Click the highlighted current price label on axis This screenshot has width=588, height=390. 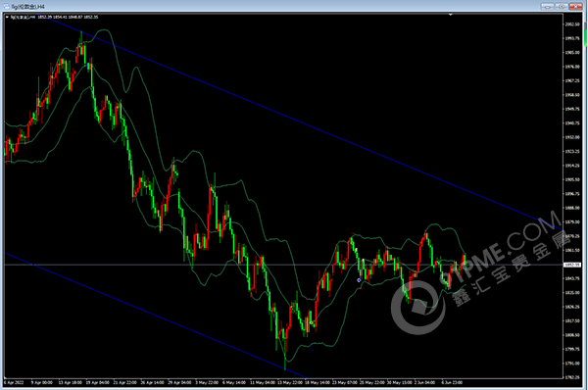[x=572, y=265]
